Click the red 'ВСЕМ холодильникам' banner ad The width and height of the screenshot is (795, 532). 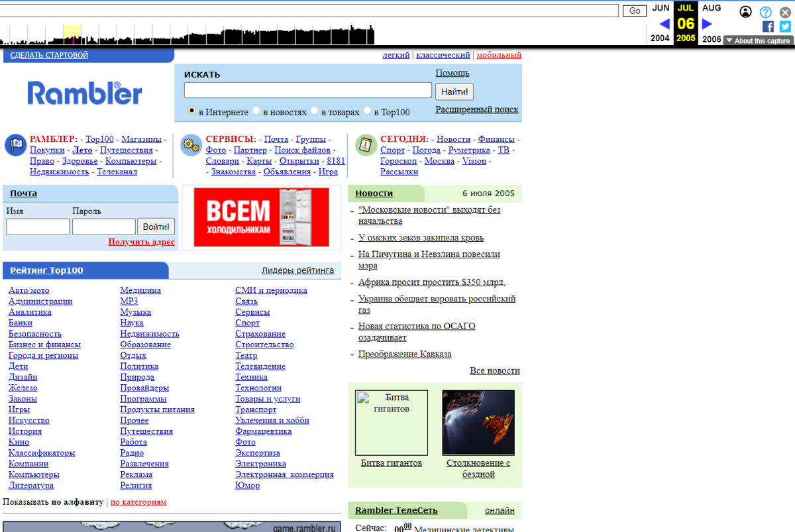tap(261, 217)
